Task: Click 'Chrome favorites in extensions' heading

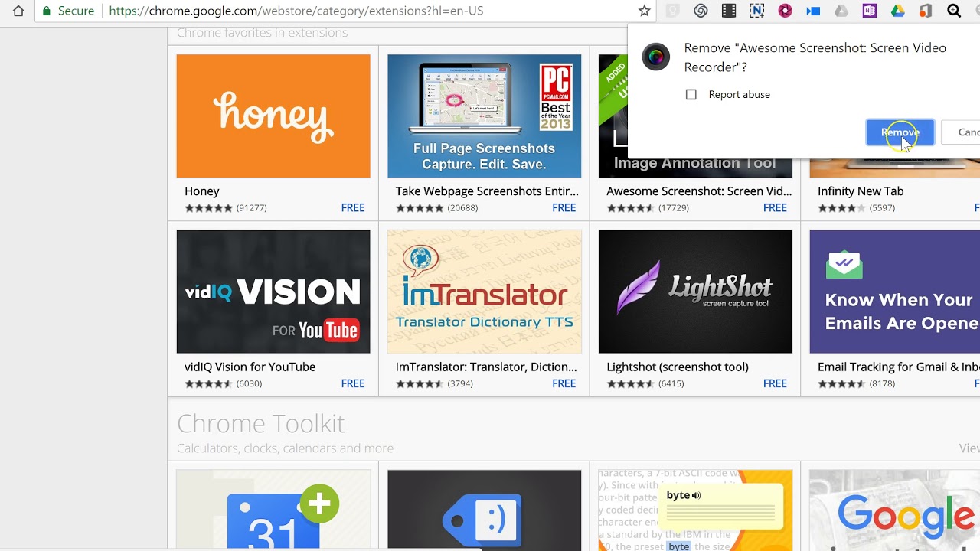Action: point(262,33)
